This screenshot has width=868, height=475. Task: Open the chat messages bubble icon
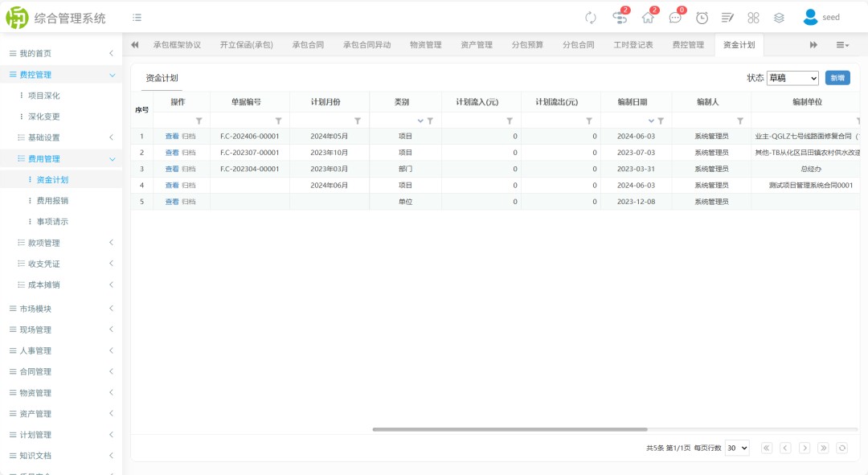click(675, 18)
